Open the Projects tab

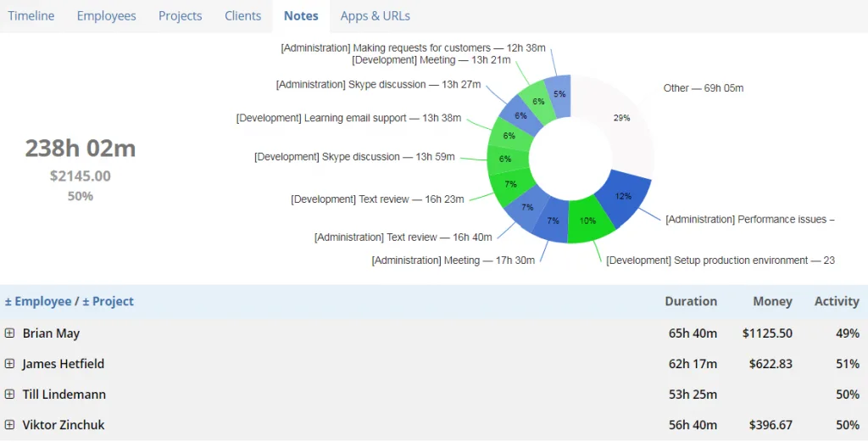[x=180, y=16]
